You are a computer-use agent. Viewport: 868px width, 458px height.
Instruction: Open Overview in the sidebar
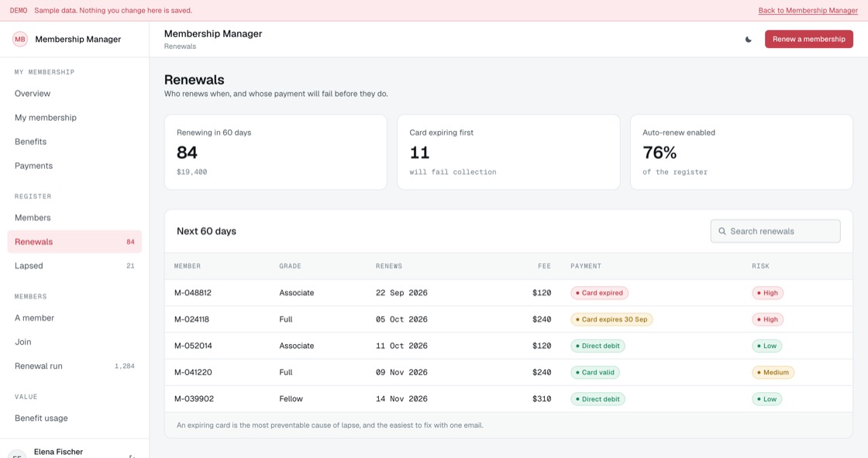(74, 94)
